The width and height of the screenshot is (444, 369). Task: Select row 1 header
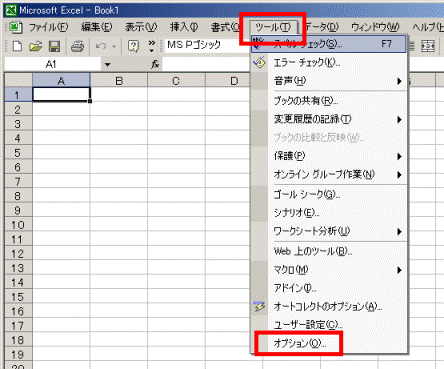pos(18,95)
